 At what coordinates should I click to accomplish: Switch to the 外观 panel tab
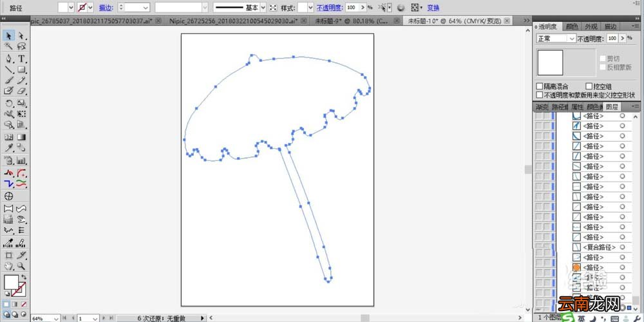[x=591, y=26]
